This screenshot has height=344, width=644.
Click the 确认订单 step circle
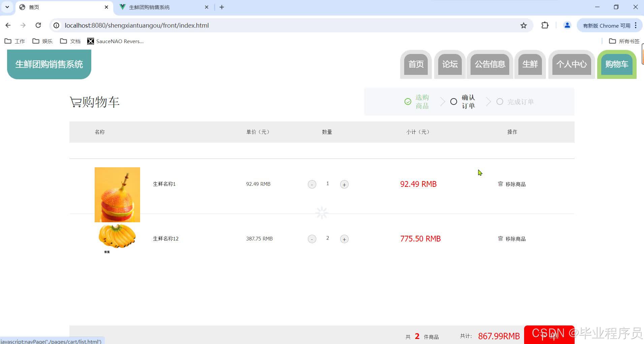[454, 102]
